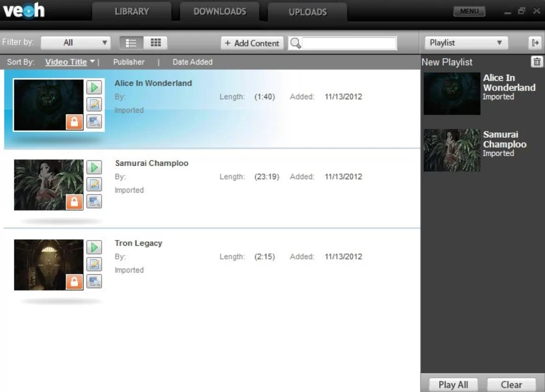Click the New Playlist heading
The image size is (545, 392).
pyautogui.click(x=447, y=62)
